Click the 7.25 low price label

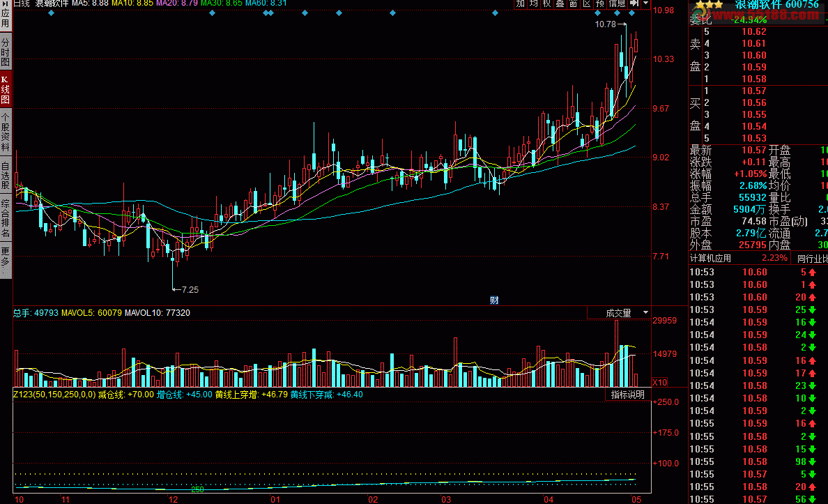click(190, 289)
